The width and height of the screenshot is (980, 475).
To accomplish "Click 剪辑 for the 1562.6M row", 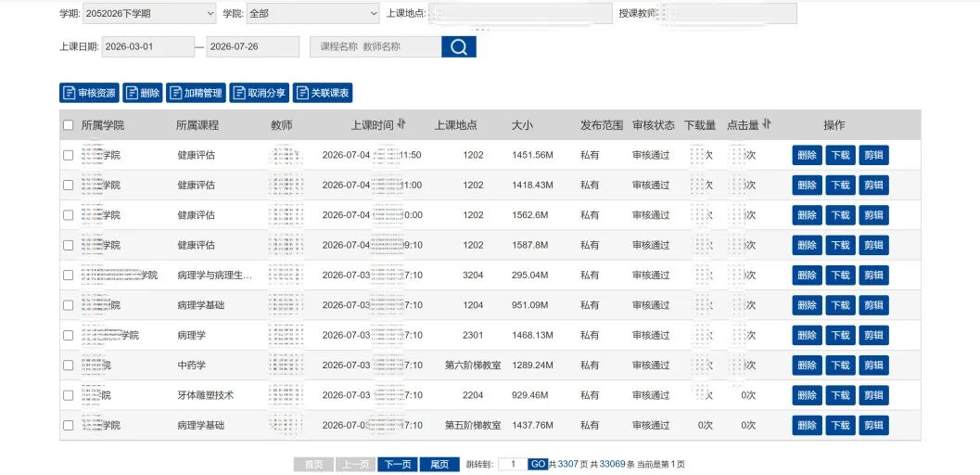I will point(873,215).
